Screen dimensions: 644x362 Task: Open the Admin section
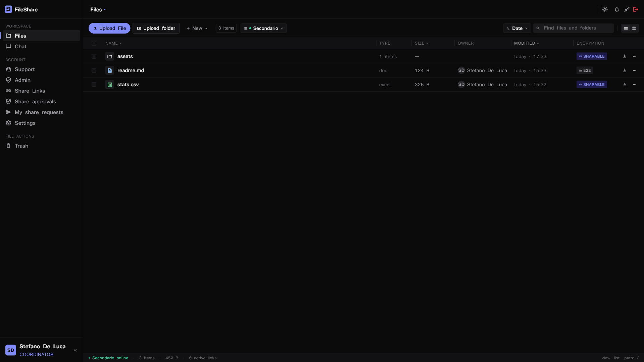pos(41,80)
